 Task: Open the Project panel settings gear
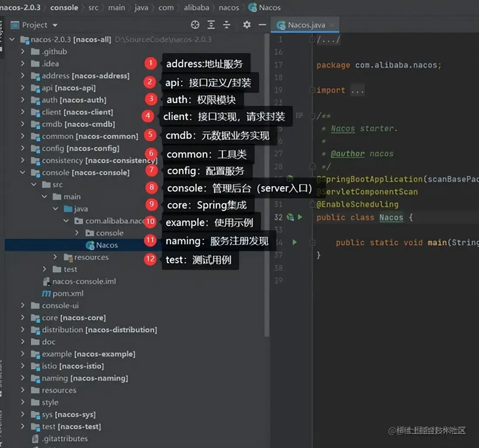click(x=247, y=25)
